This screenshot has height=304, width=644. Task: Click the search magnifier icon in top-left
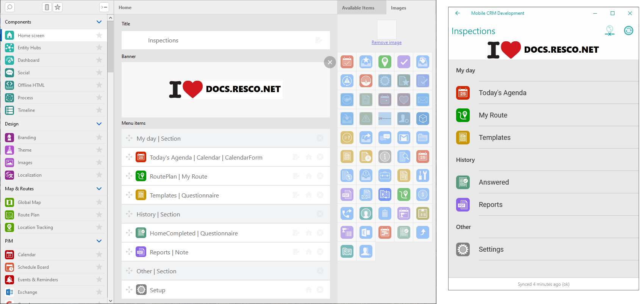pos(10,7)
